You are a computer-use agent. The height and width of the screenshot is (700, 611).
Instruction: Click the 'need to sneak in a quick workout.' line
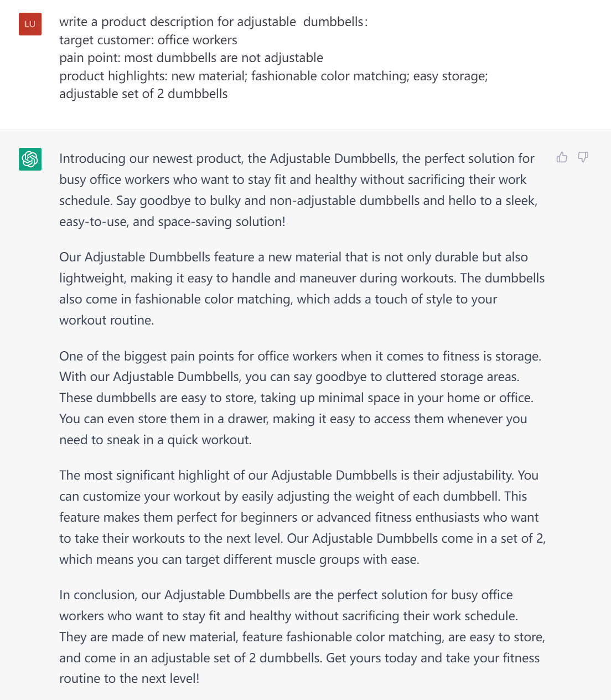[155, 440]
